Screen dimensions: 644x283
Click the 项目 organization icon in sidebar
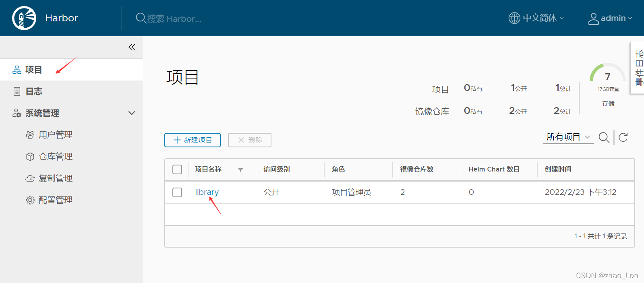(x=17, y=70)
